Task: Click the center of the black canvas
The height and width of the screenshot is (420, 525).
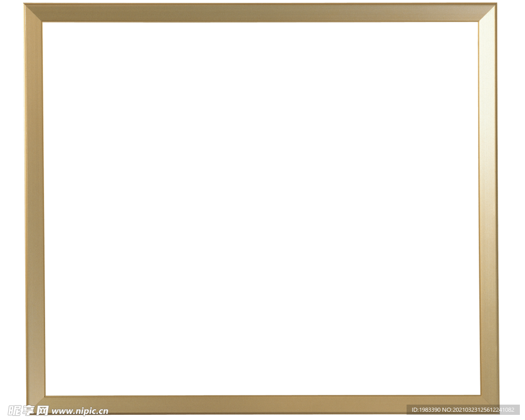Action: click(261, 208)
